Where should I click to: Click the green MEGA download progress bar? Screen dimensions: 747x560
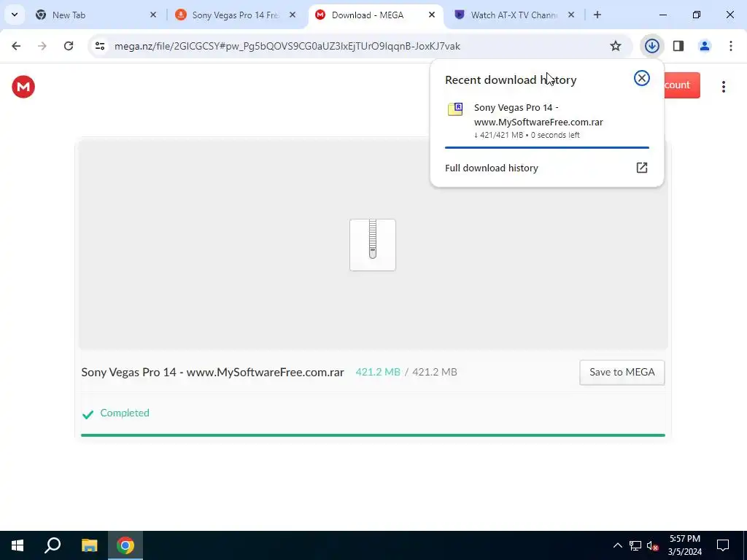coord(373,435)
